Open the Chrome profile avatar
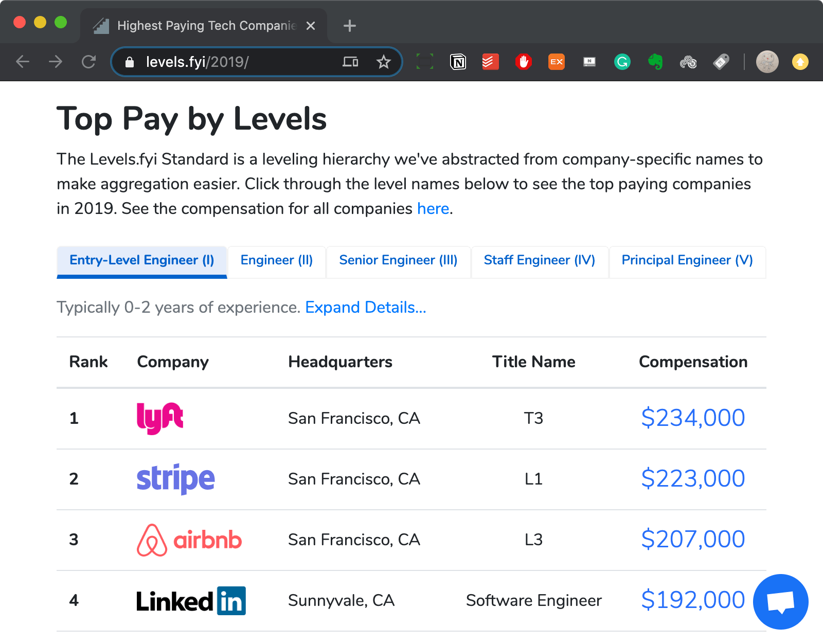 click(767, 62)
